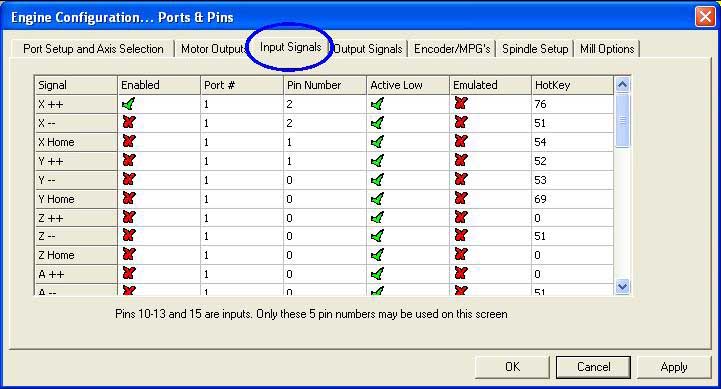Click Pin Number cell for Y ++
This screenshot has height=389, width=721.
[x=325, y=160]
